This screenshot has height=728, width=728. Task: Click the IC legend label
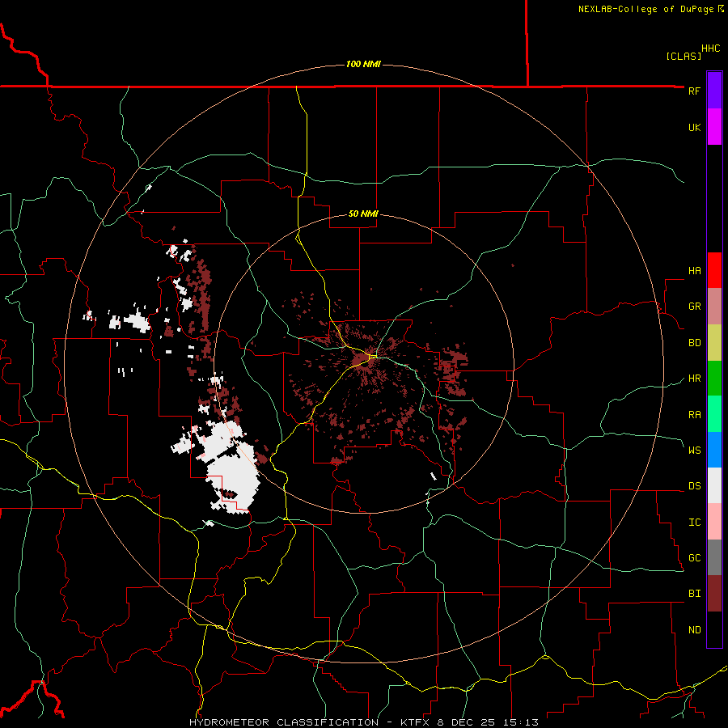point(694,523)
